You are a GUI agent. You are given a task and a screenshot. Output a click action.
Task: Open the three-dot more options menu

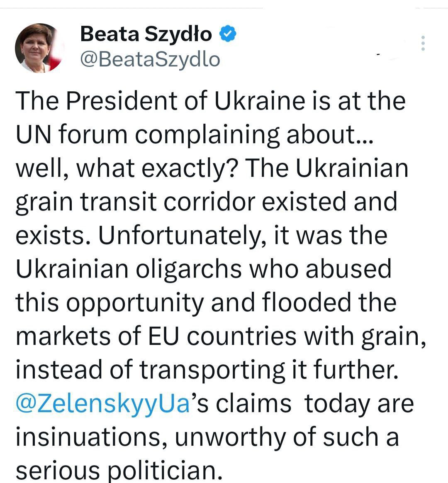[x=423, y=43]
